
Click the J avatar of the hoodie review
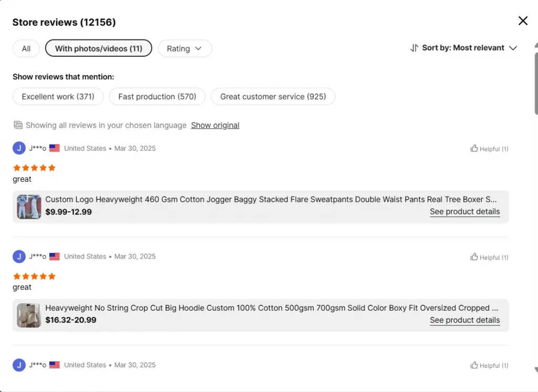pos(19,256)
